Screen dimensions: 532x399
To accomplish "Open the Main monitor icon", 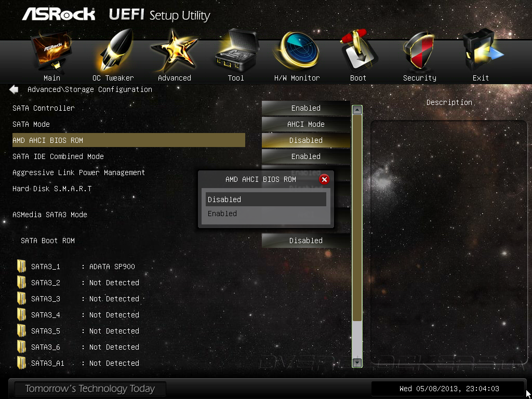I will (x=51, y=51).
